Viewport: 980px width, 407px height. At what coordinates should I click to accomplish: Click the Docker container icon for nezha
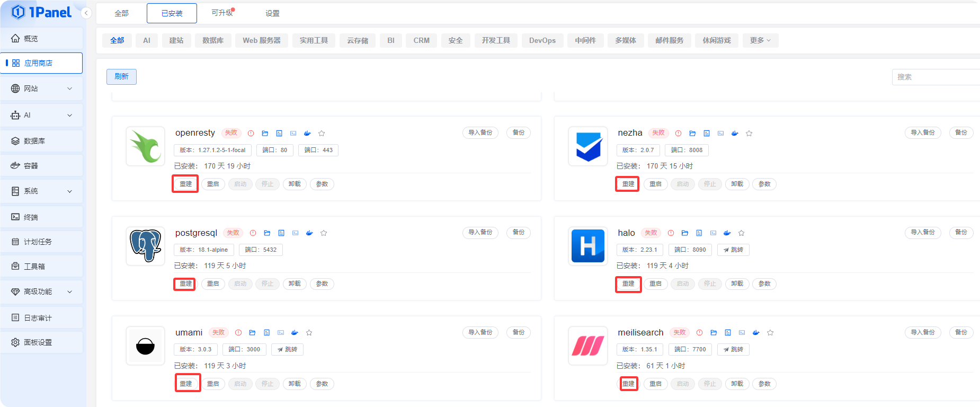(735, 134)
